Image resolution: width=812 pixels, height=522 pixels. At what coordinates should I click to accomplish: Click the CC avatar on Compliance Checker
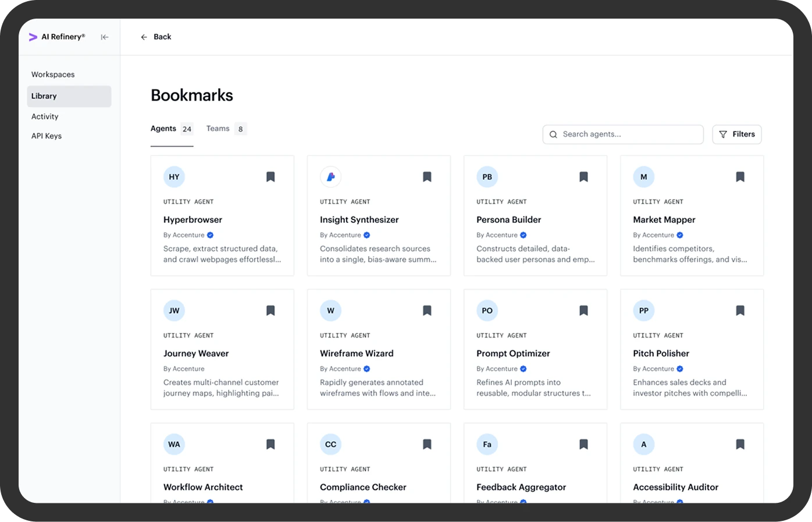tap(330, 445)
